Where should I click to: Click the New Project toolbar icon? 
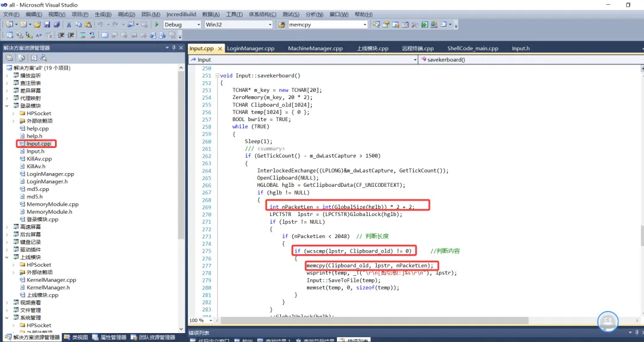pos(9,24)
